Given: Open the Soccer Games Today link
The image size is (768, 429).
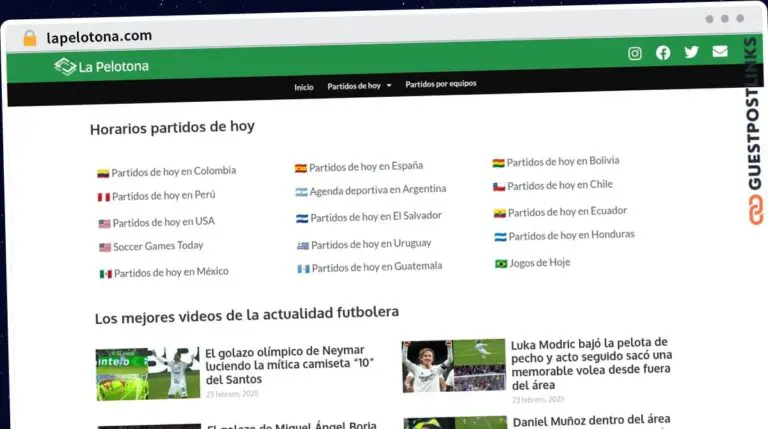Looking at the screenshot, I should 157,246.
